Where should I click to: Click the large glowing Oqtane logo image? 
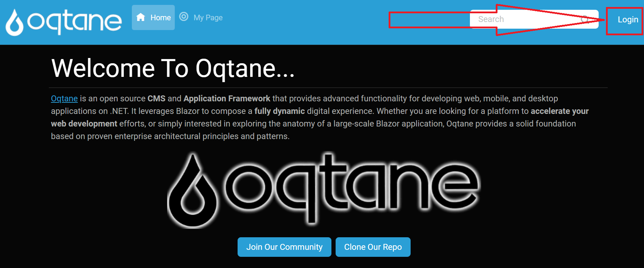[x=324, y=190]
